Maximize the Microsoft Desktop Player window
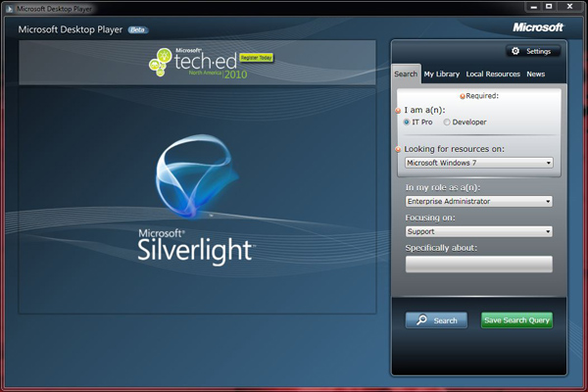 [x=549, y=7]
